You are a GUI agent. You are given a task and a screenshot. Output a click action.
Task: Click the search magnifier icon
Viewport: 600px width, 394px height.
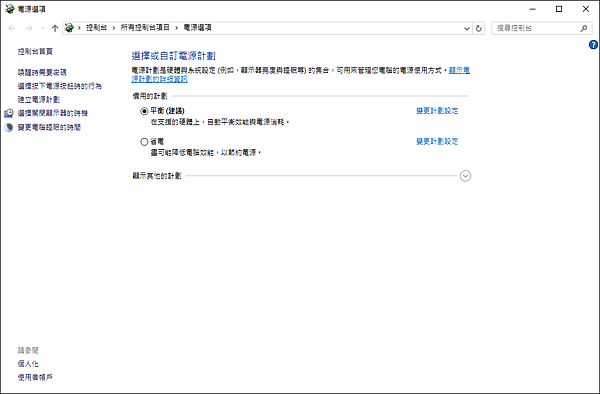[584, 28]
